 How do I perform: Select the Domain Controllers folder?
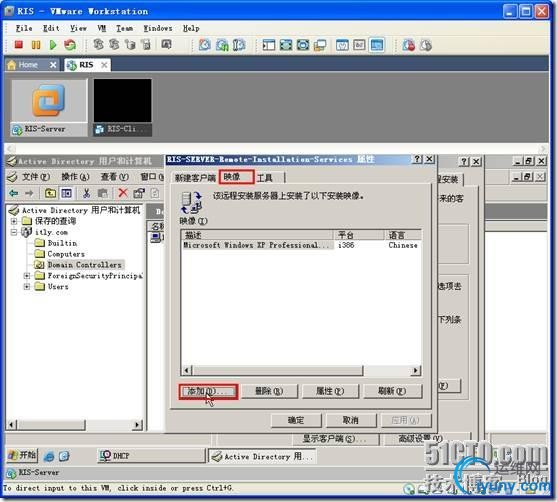coord(84,265)
